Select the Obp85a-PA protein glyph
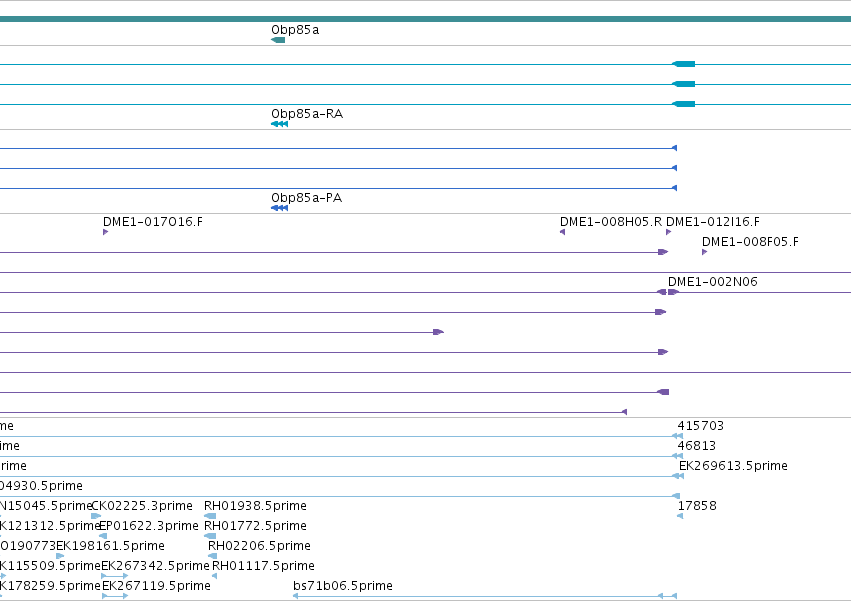Image resolution: width=851 pixels, height=601 pixels. 279,208
